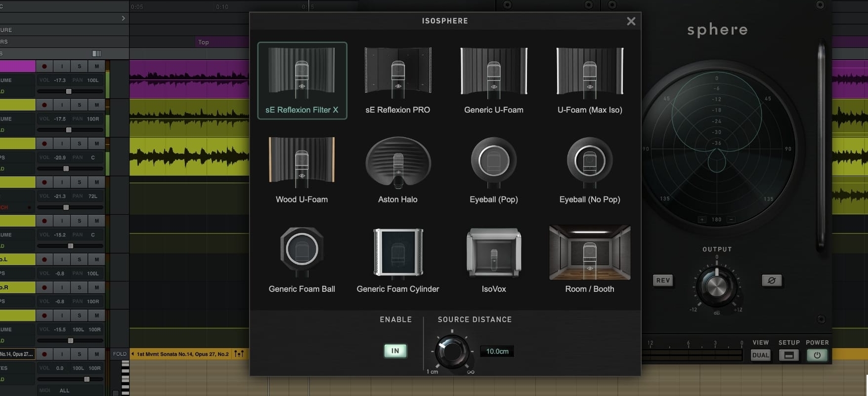Mute the o.R track
This screenshot has width=868, height=396.
pos(96,287)
